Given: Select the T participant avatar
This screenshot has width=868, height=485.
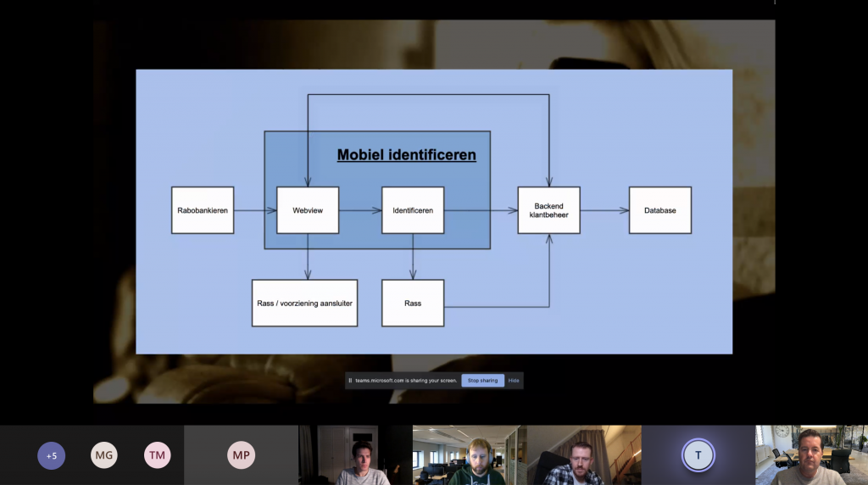Looking at the screenshot, I should point(698,455).
